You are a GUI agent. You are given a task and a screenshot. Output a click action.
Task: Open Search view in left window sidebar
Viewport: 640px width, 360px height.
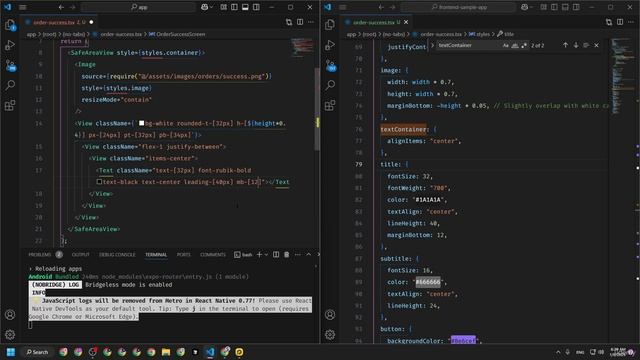point(10,85)
